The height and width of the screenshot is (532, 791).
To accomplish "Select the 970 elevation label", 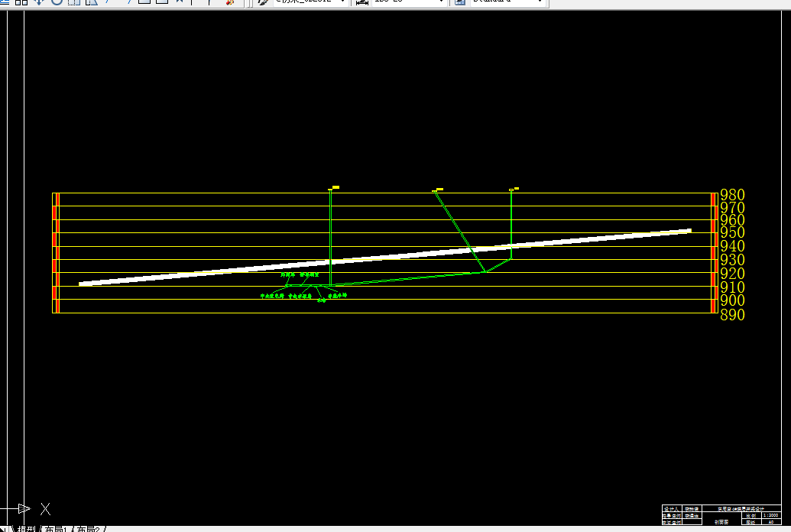I will (x=732, y=207).
